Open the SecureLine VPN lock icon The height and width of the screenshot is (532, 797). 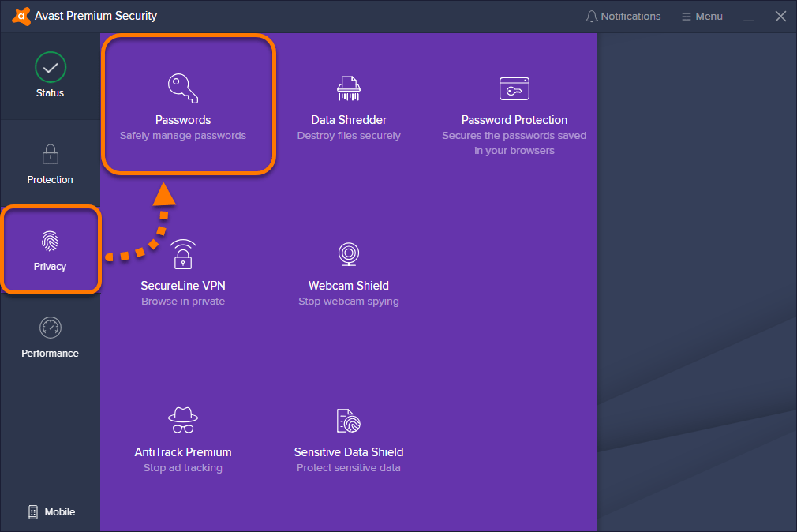tap(183, 254)
